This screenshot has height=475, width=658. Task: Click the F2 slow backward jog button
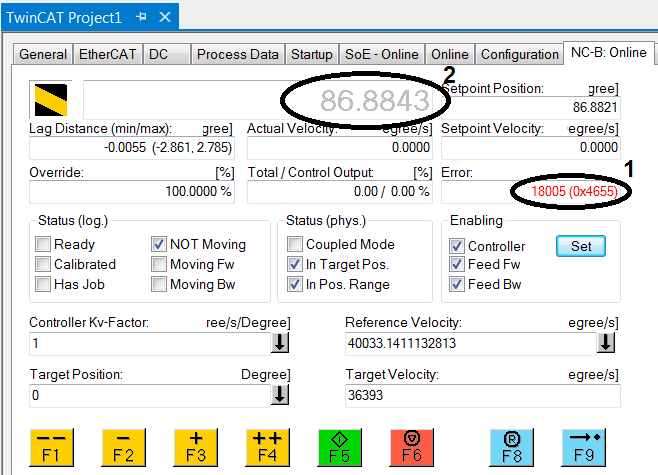pos(123,447)
